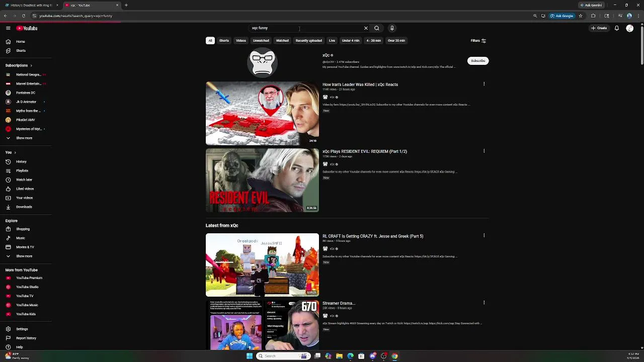
Task: Open RL CRAFT Is Getting CRAZY title
Action: tap(373, 236)
